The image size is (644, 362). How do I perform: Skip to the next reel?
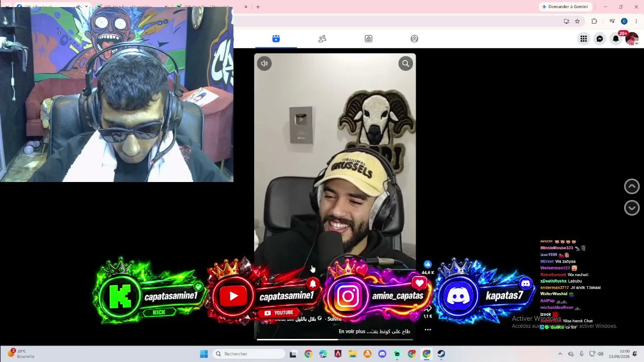click(x=632, y=208)
